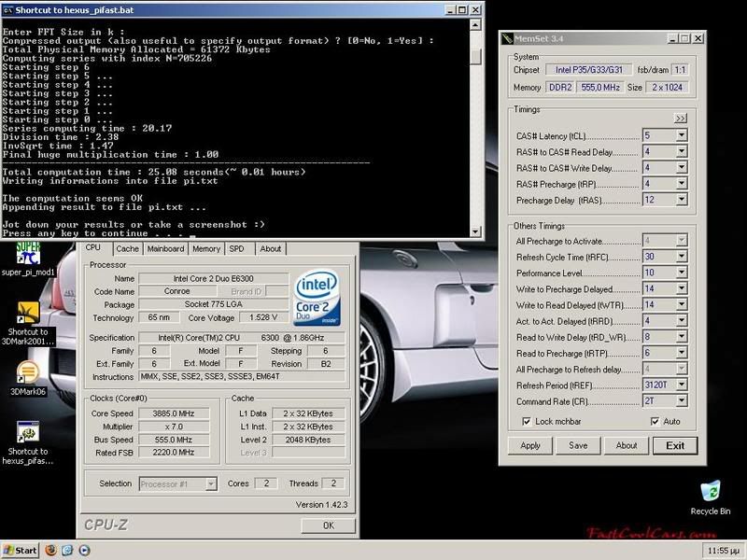Click the fsb/dram 1:1 ratio field
The image size is (747, 560).
[680, 70]
